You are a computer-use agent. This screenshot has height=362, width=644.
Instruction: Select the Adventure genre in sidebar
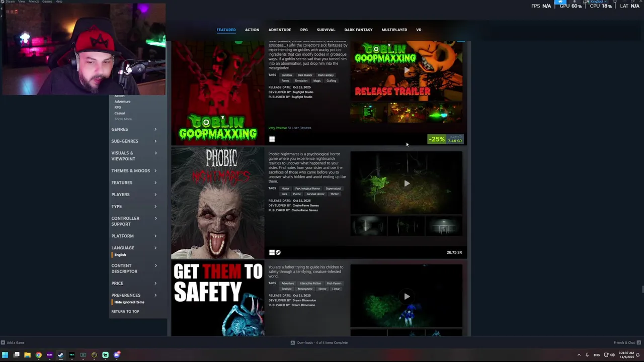[x=122, y=102]
